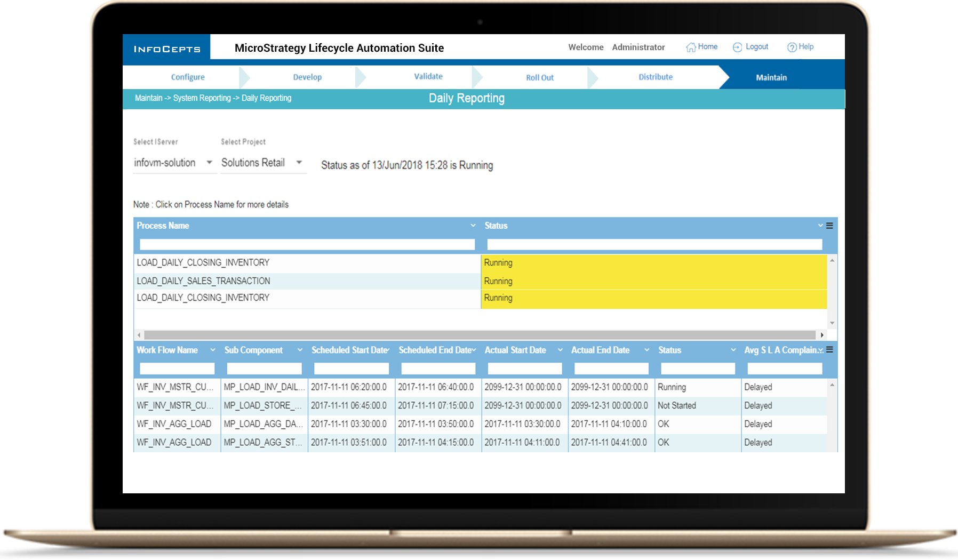Expand the Process Name column menu
The width and height of the screenshot is (958, 560).
[473, 226]
